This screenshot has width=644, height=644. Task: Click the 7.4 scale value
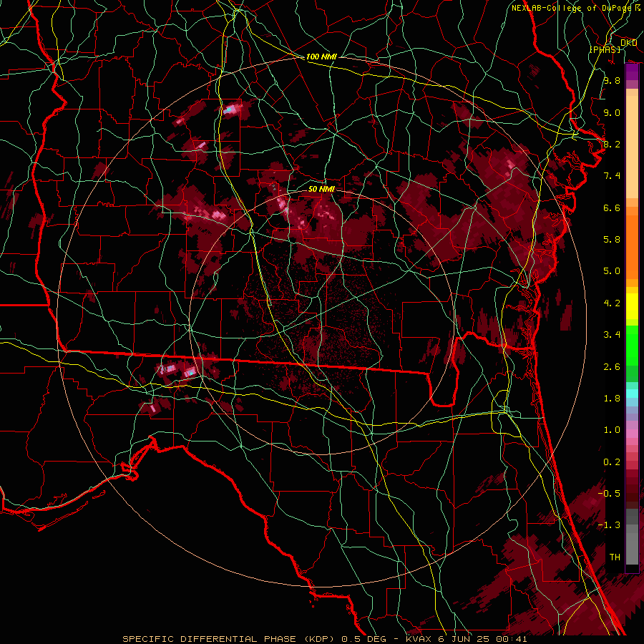pos(612,176)
